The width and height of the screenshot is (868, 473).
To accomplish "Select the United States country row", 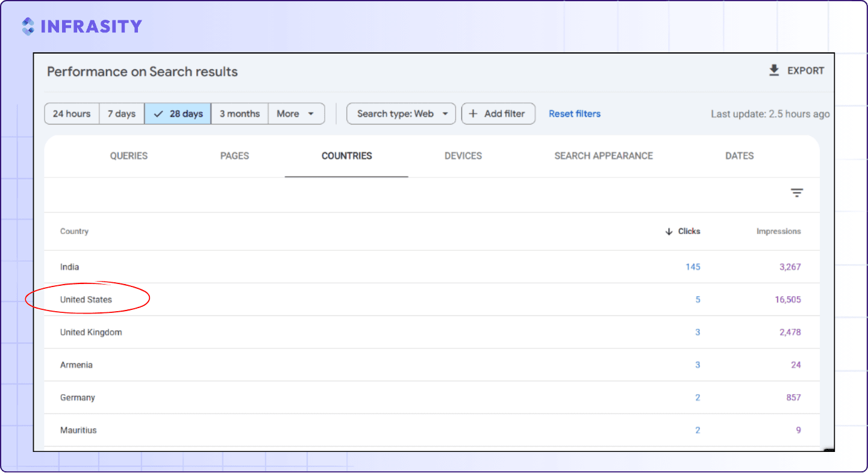I will coord(432,300).
